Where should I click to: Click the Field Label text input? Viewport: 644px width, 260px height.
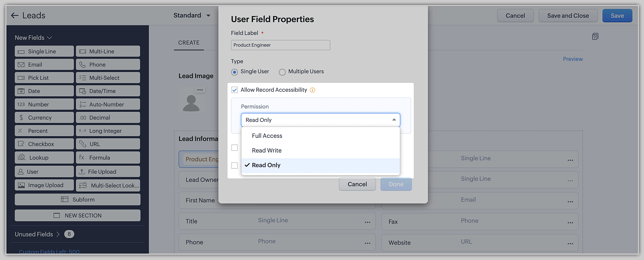click(280, 45)
